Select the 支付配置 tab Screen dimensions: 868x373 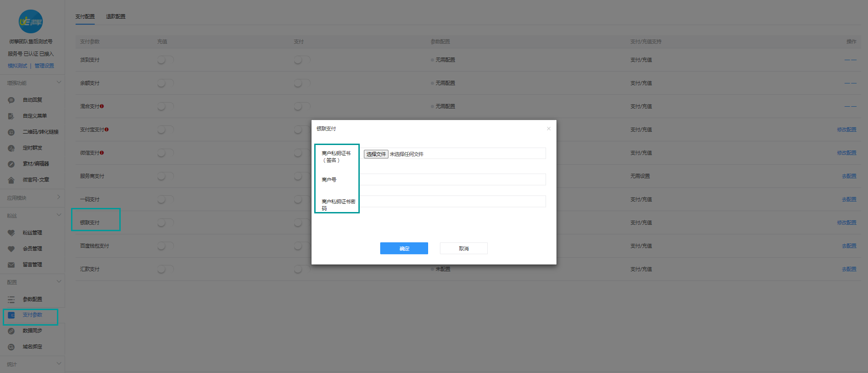coord(85,16)
